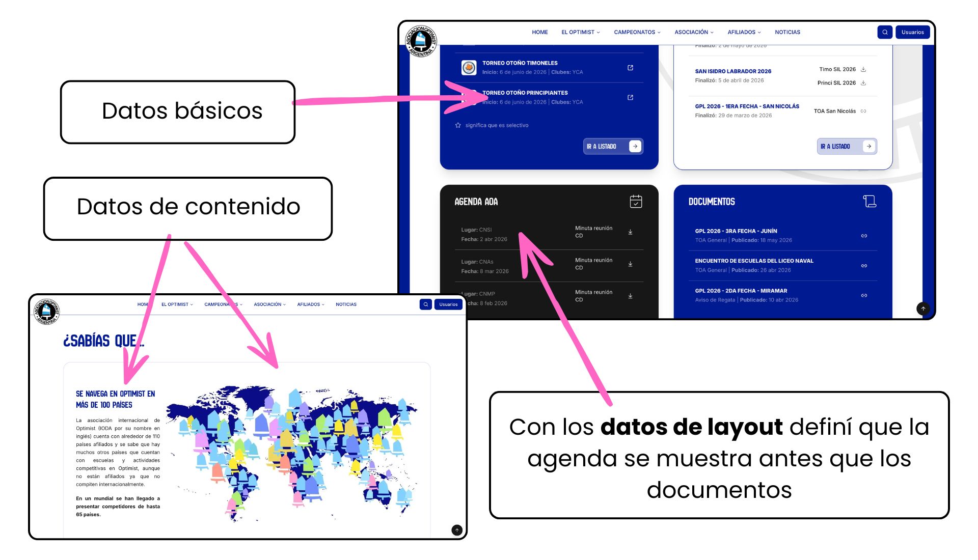Click the Asociación Optimist logo on ¿Sabías que page
This screenshot has width=978, height=560.
[x=46, y=311]
